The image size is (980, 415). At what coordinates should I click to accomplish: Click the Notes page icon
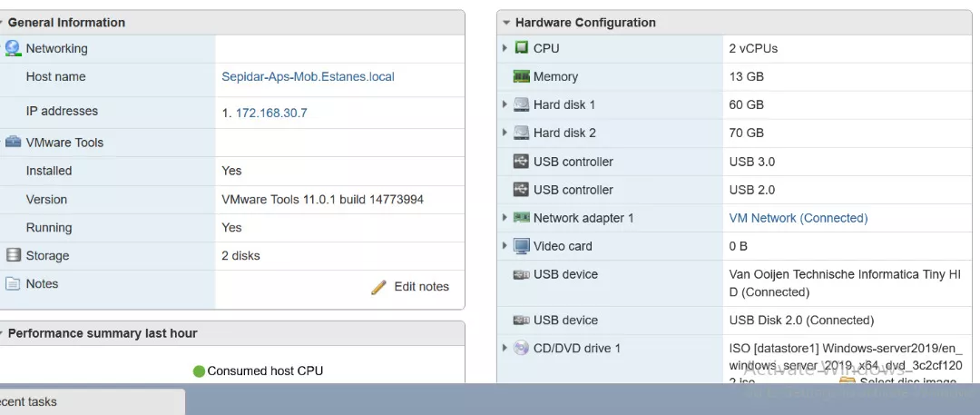pos(13,283)
